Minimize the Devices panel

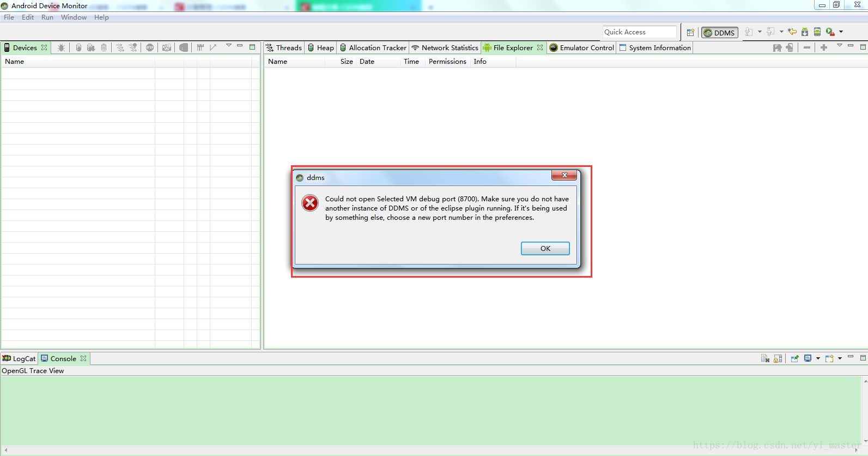pyautogui.click(x=240, y=46)
